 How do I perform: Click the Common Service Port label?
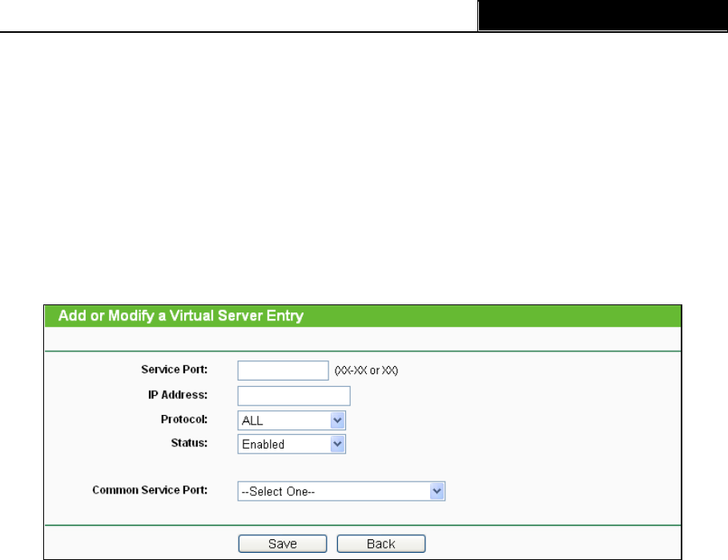coord(150,489)
